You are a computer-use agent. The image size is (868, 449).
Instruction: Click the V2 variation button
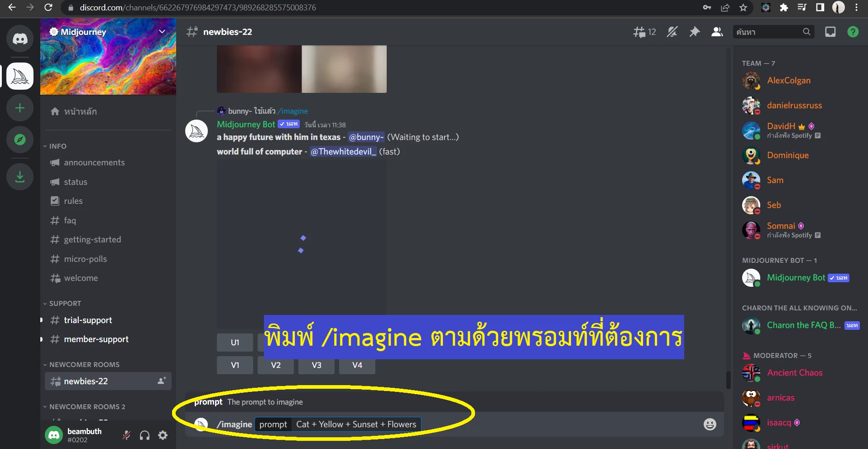276,365
